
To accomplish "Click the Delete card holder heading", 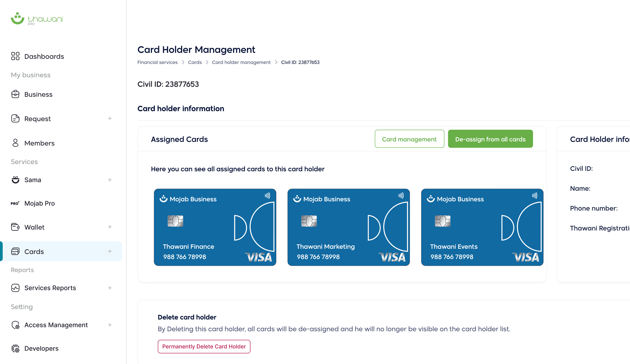I will point(187,317).
